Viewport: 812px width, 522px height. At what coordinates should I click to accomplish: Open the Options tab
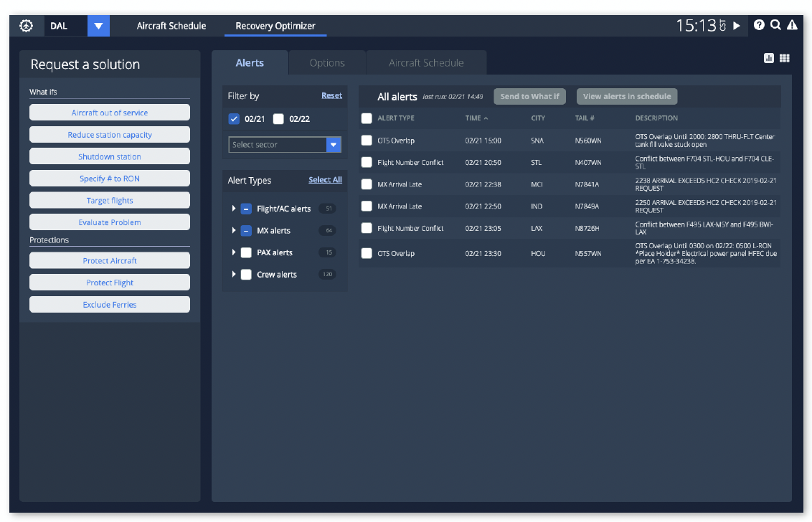[x=327, y=63]
